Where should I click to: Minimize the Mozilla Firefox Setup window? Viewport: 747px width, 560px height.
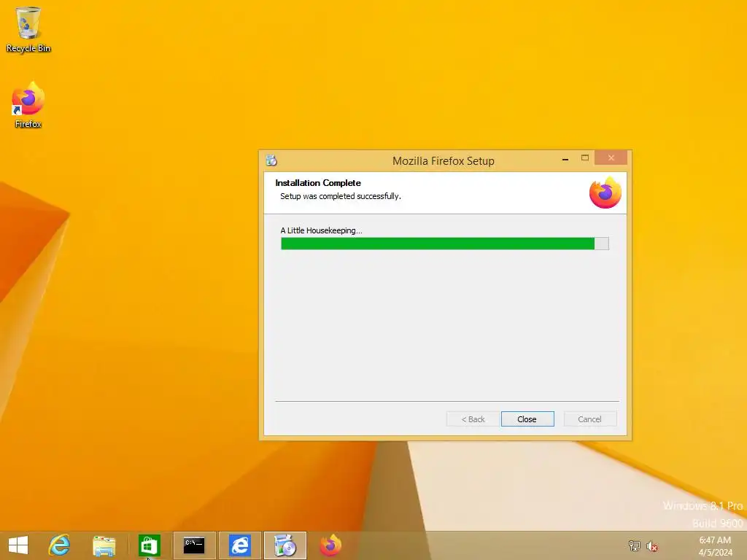(565, 158)
